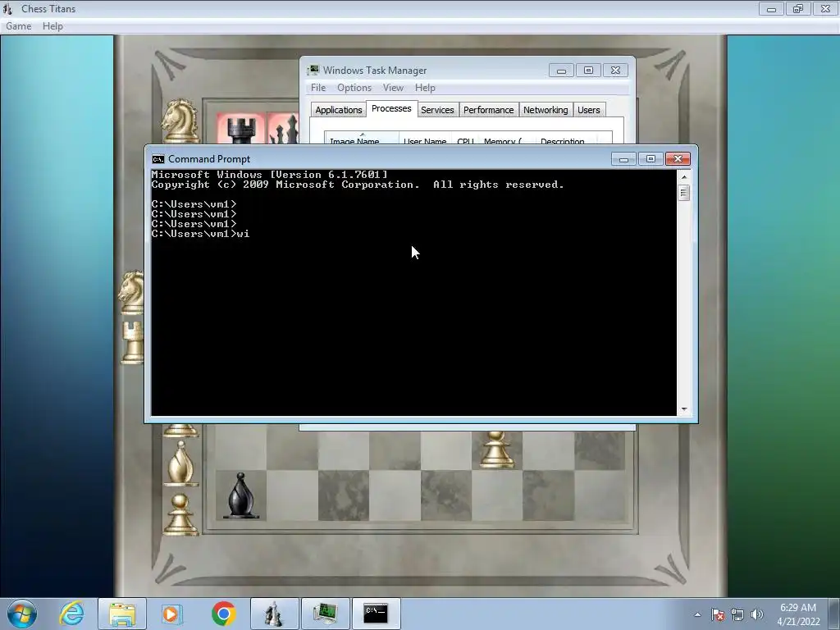Click inside the Command Prompt console area
The image size is (840, 630).
[x=413, y=293]
